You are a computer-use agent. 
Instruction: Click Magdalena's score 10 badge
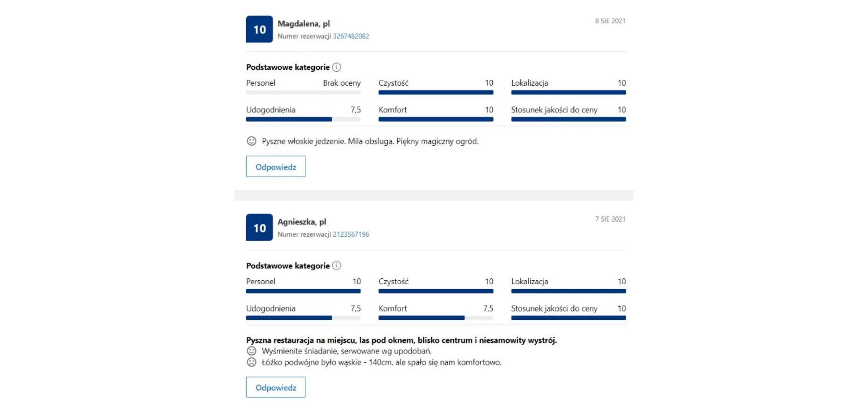[x=259, y=29]
